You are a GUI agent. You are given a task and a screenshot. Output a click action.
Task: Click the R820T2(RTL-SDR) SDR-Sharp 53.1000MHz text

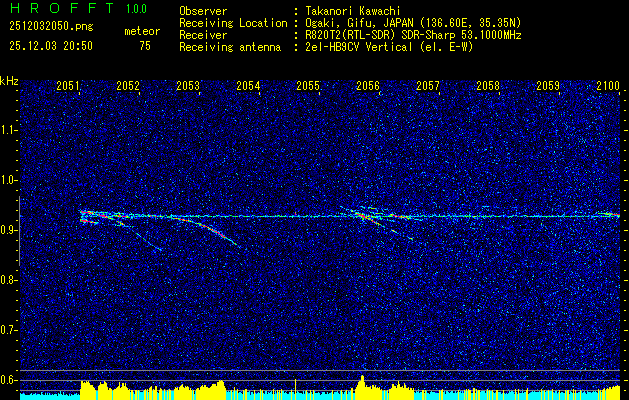pos(412,35)
